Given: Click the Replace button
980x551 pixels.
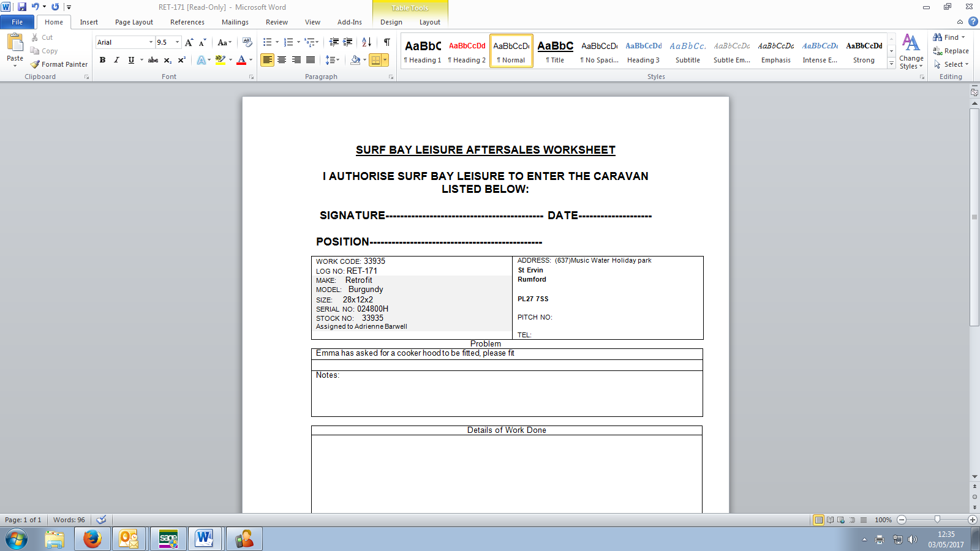Looking at the screenshot, I should click(951, 51).
